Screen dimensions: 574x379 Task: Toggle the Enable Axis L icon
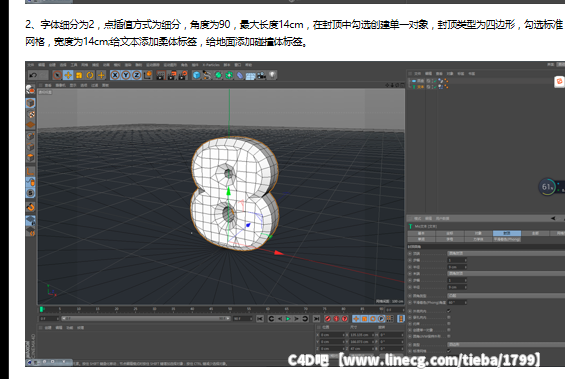[x=30, y=172]
